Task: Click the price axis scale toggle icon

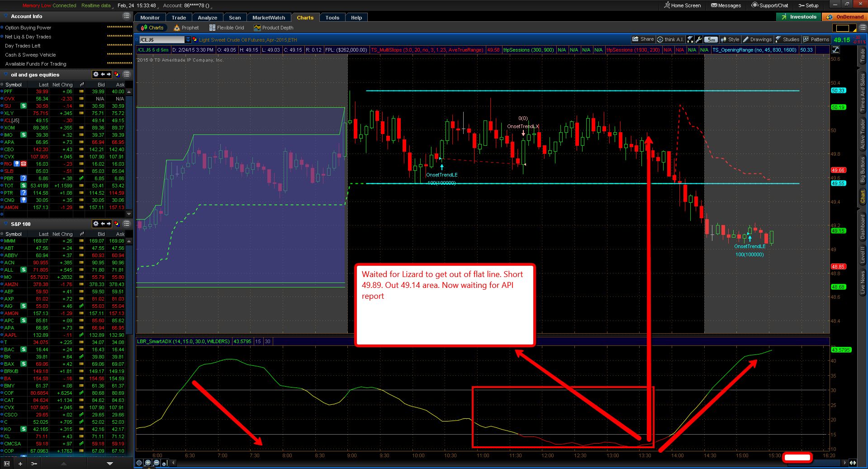Action: point(836,50)
